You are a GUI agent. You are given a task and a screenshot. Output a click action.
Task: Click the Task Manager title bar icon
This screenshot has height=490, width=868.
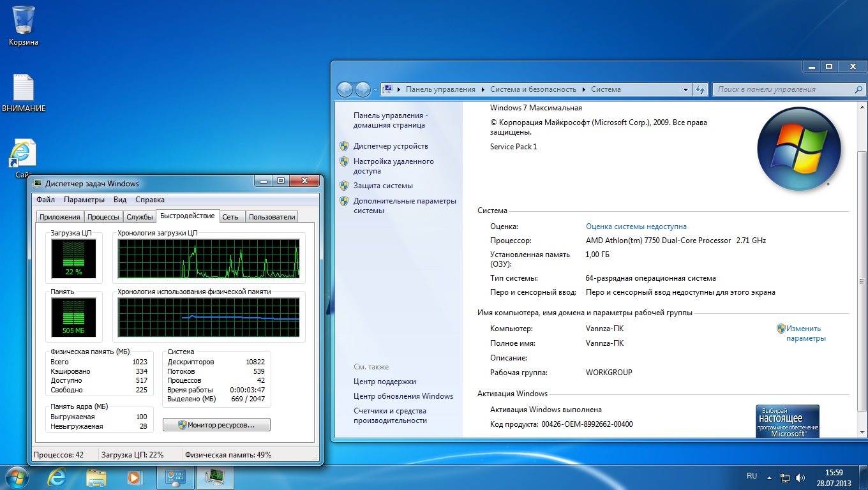point(38,184)
